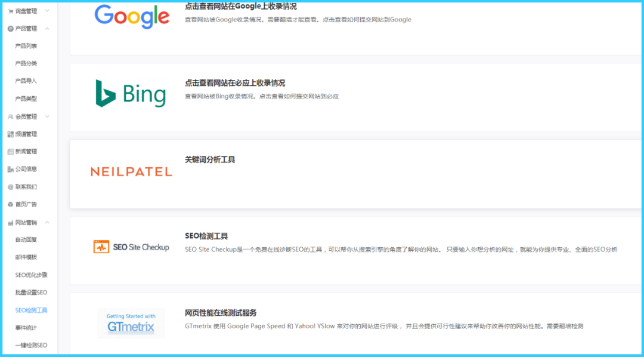Click the 产品管理 sidebar icon
This screenshot has width=644, height=357.
pyautogui.click(x=11, y=29)
